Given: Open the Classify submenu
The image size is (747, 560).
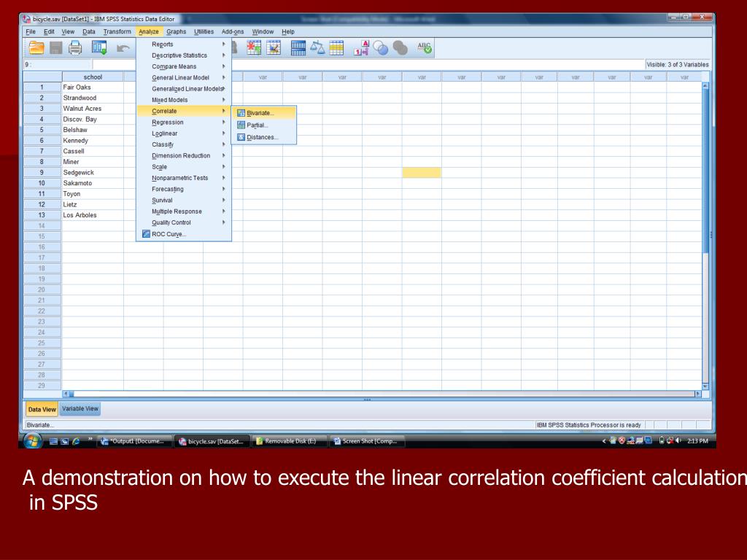Looking at the screenshot, I should pos(183,144).
